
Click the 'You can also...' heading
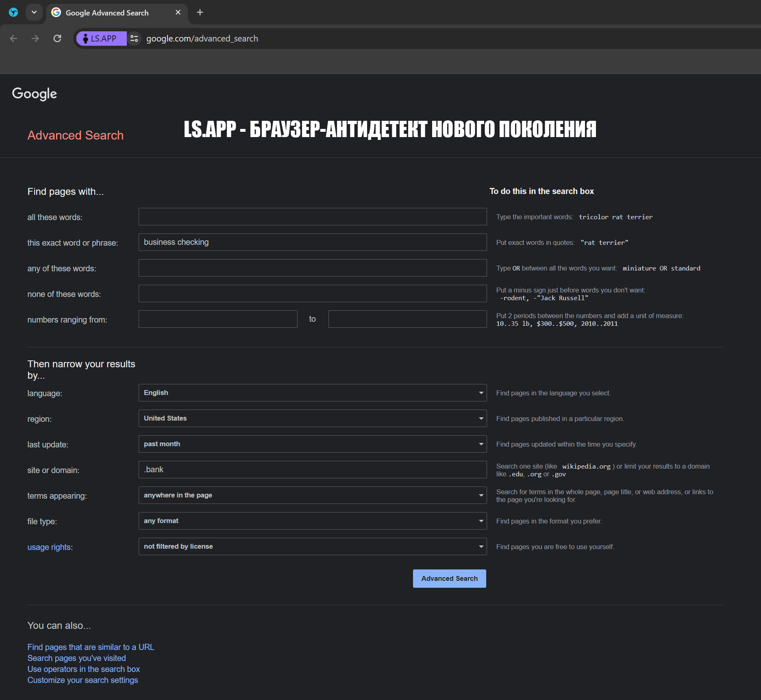[59, 626]
